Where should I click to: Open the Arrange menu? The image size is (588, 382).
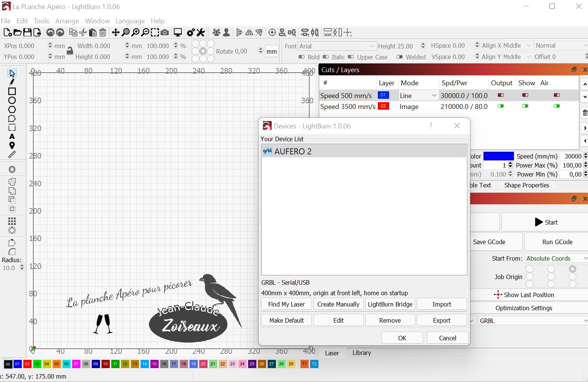pyautogui.click(x=67, y=21)
